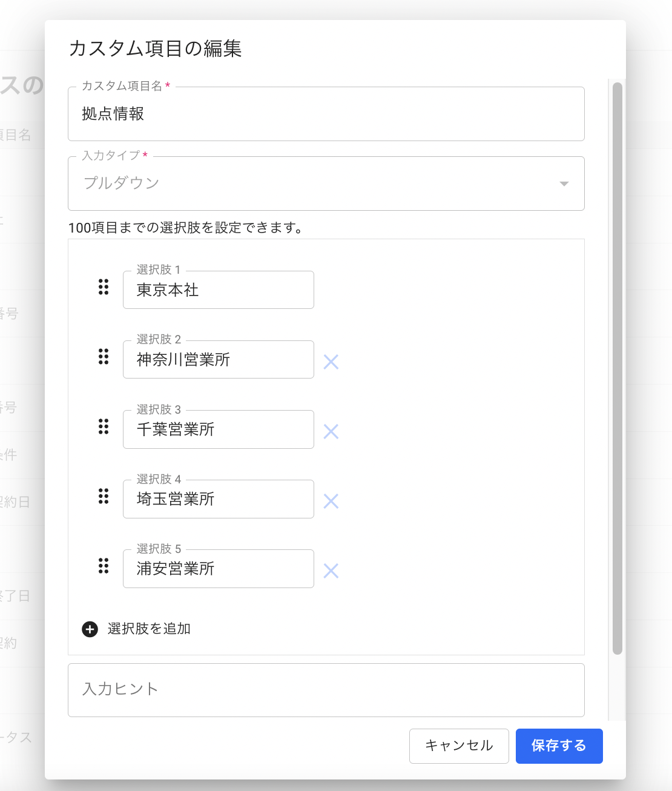Remove the 千葉営業所 option
672x791 pixels.
(x=331, y=432)
